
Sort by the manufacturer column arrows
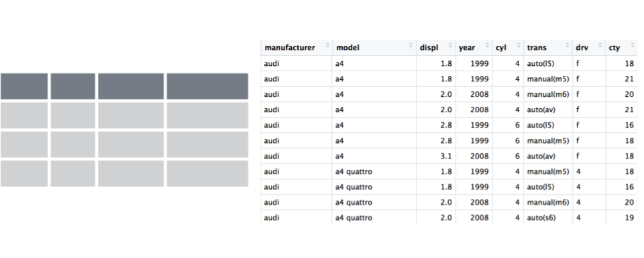coord(328,46)
